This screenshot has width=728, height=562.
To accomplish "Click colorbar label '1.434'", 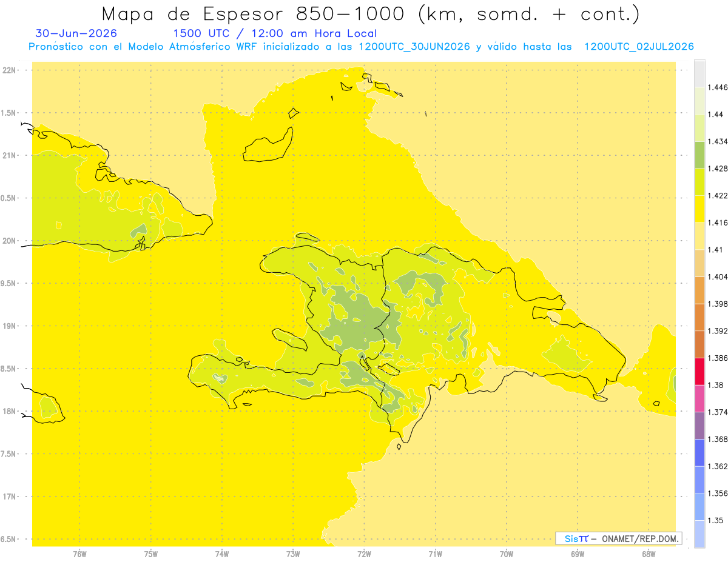I will (718, 142).
